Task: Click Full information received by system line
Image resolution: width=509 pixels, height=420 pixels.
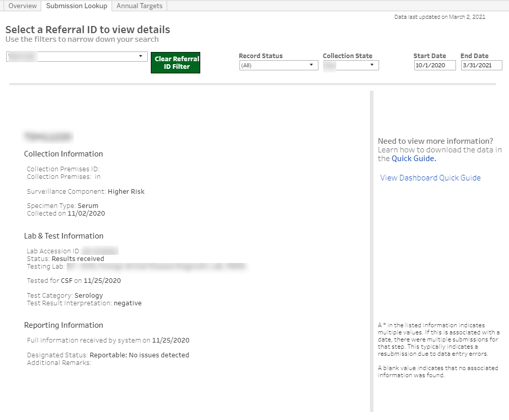Action: pyautogui.click(x=108, y=340)
